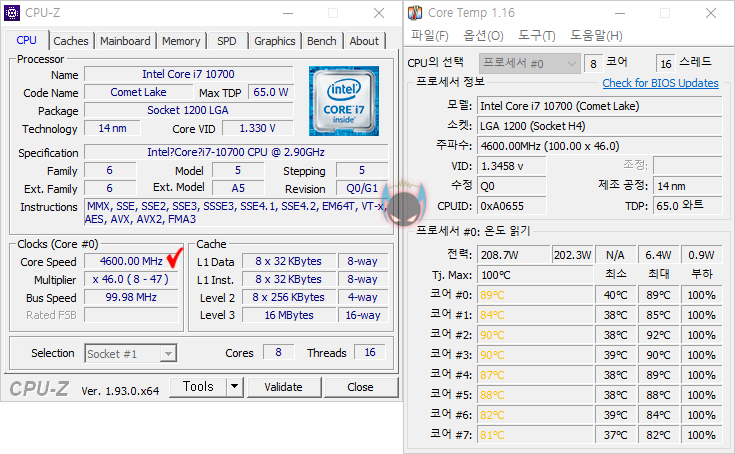Image resolution: width=735 pixels, height=454 pixels.
Task: Click the Cores value 8 in CPU-Z
Action: point(278,352)
